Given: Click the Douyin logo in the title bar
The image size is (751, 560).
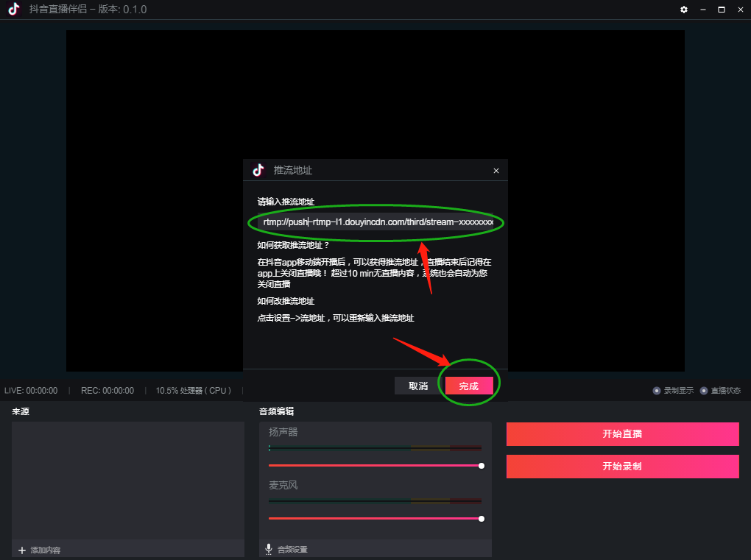Looking at the screenshot, I should [x=14, y=9].
